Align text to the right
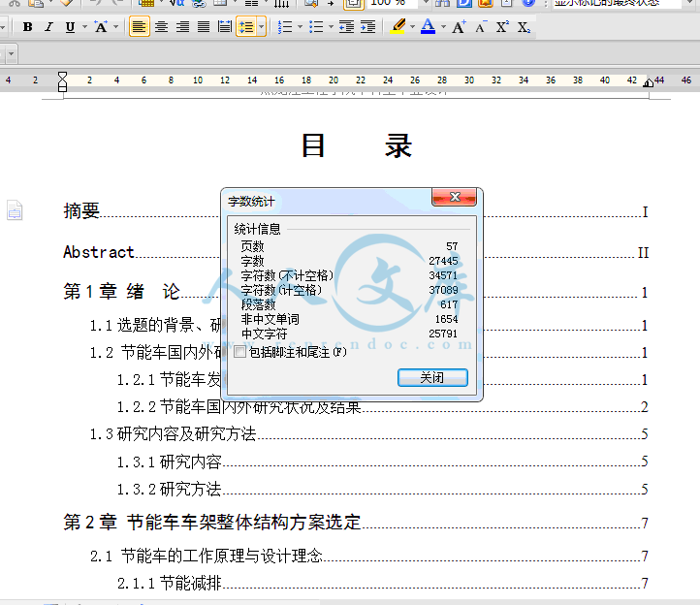This screenshot has width=700, height=605. (182, 27)
